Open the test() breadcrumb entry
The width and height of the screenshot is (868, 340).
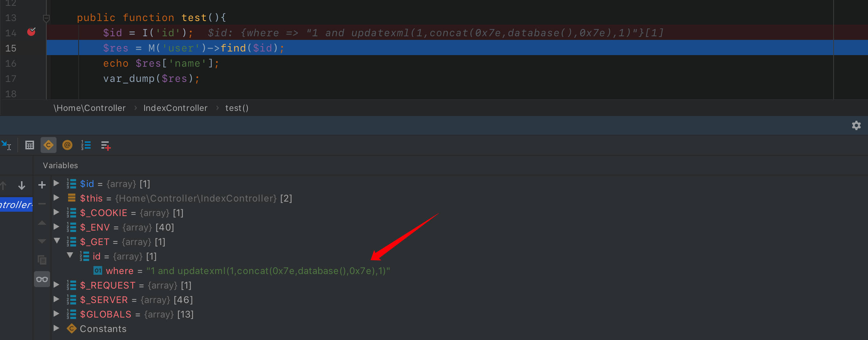pos(237,108)
